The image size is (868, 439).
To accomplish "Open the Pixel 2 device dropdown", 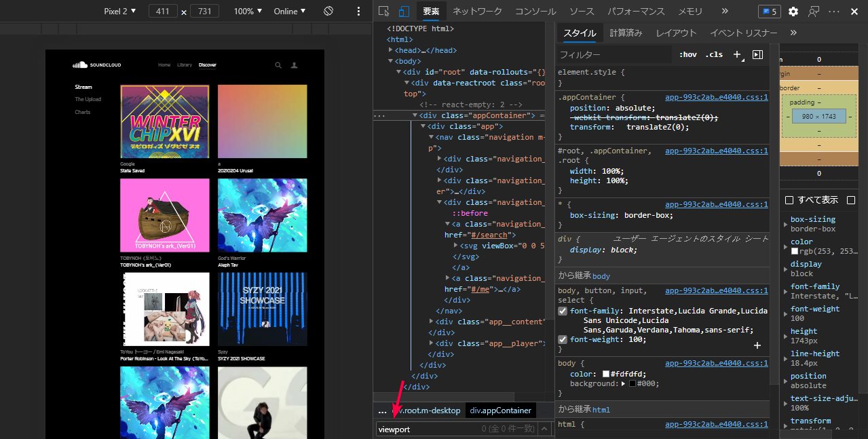I will point(120,11).
